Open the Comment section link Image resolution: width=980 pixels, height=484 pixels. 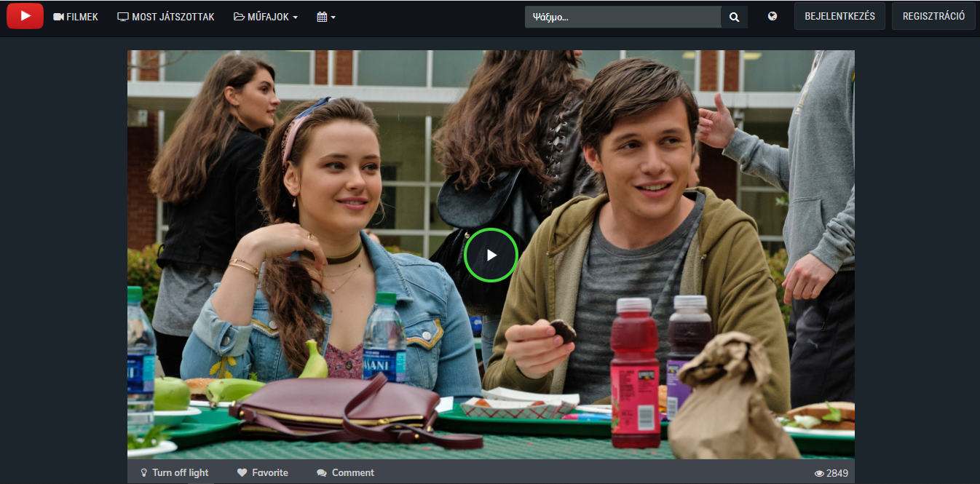[346, 472]
